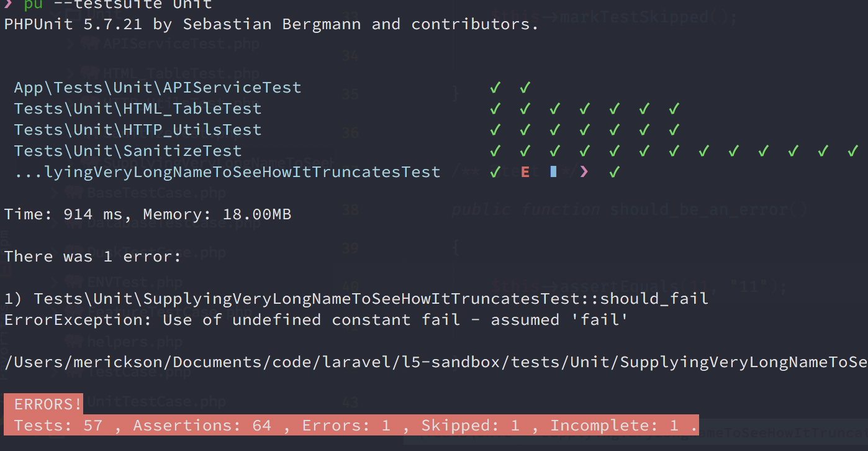Click the first checkmark in SanitizeTest row
The width and height of the screenshot is (868, 451).
tap(495, 151)
